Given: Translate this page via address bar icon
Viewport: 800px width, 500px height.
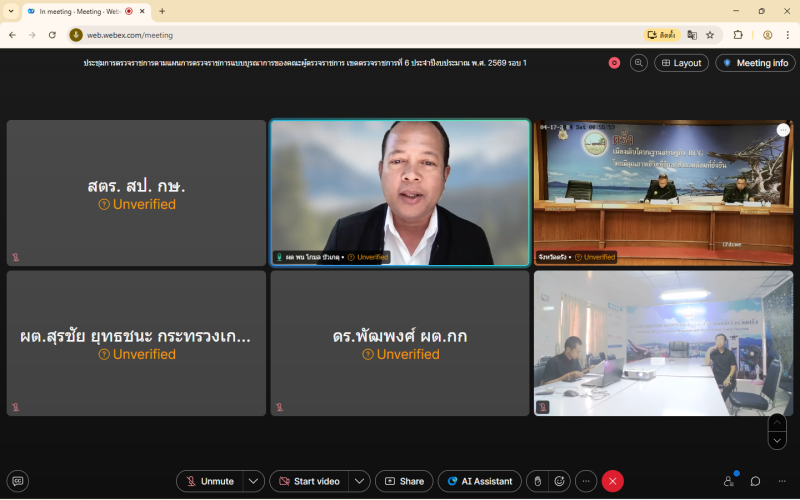Looking at the screenshot, I should pos(692,35).
